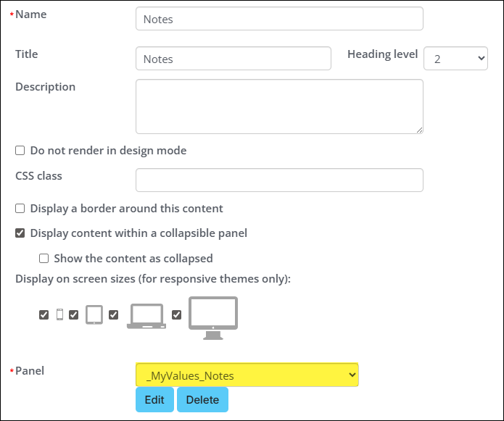
Task: Click the Edit button
Action: (x=154, y=400)
